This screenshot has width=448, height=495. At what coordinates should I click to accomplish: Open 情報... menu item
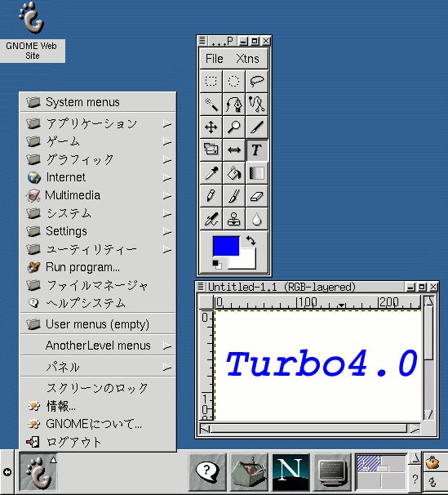pos(98,406)
